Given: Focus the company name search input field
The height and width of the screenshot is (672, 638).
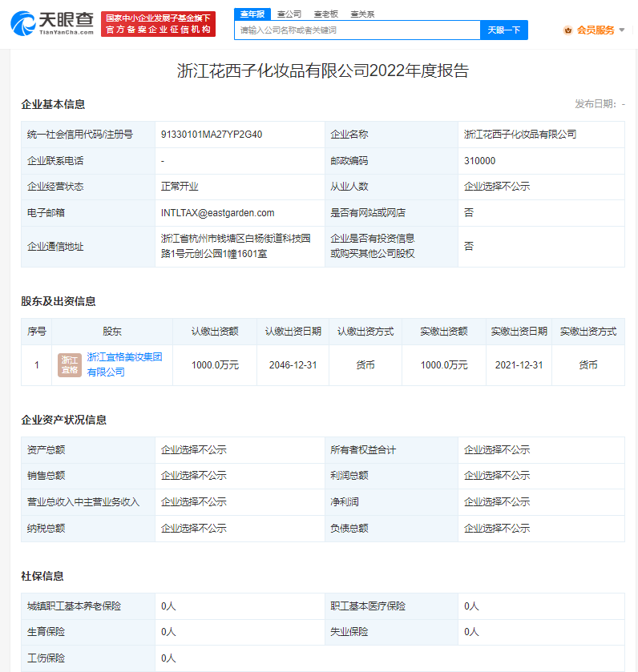Looking at the screenshot, I should (x=357, y=30).
